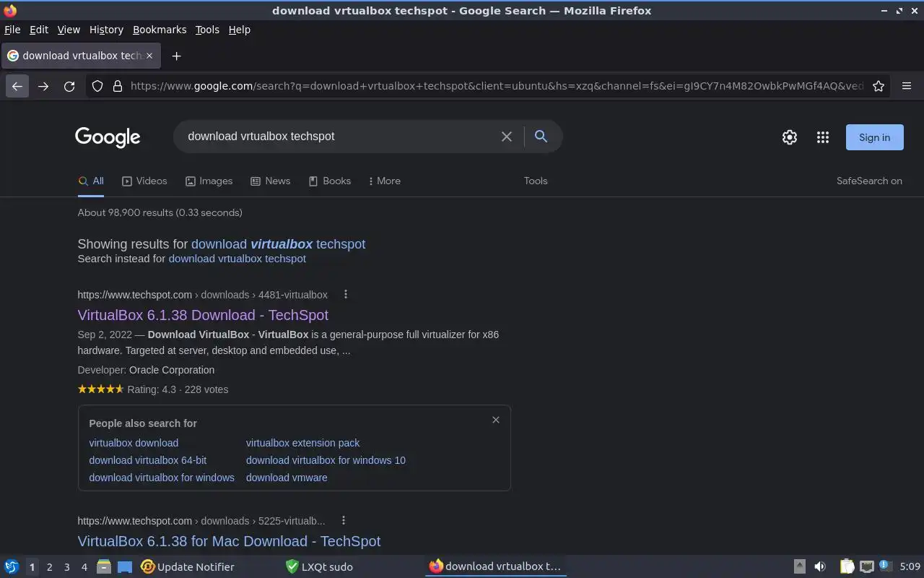Viewport: 924px width, 578px height.
Task: Open the View menu
Action: click(x=69, y=30)
